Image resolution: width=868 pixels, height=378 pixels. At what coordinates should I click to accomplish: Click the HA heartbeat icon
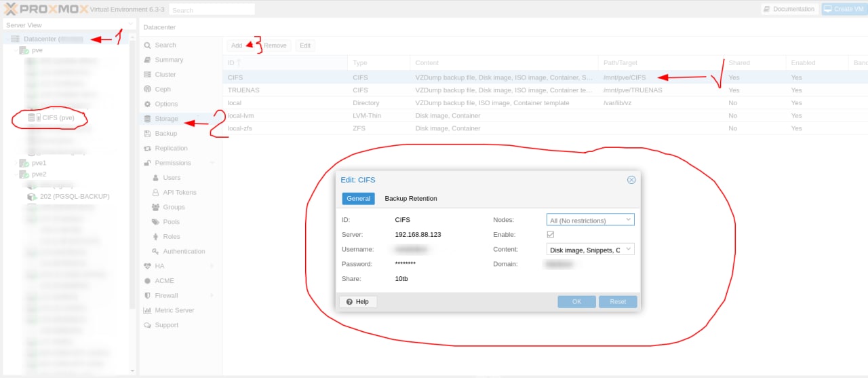(x=147, y=266)
